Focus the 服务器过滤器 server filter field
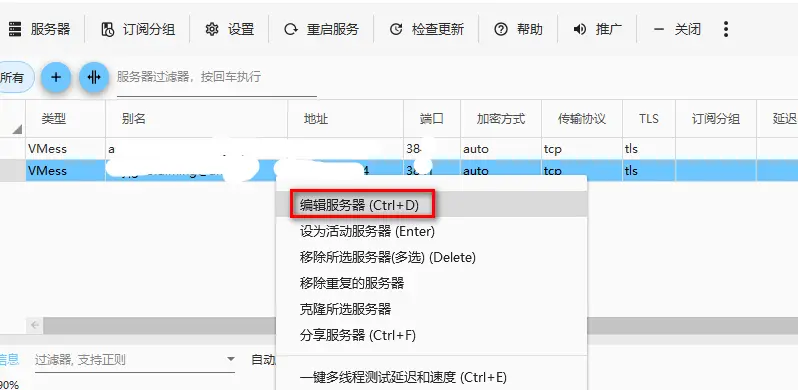 (217, 77)
